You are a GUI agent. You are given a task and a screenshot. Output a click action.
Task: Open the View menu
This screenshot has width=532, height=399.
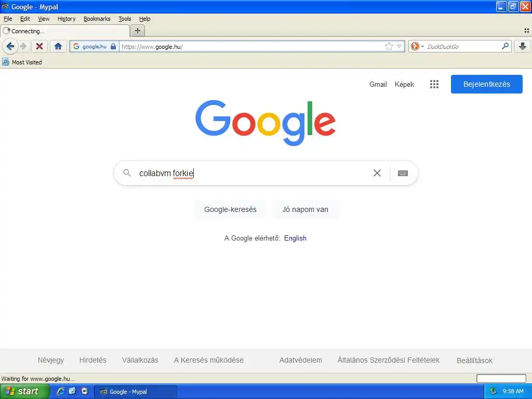(44, 19)
